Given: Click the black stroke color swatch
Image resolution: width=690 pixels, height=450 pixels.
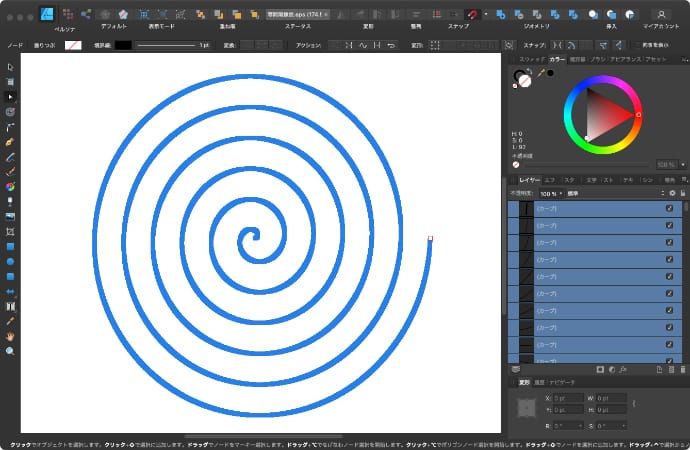Looking at the screenshot, I should (123, 45).
